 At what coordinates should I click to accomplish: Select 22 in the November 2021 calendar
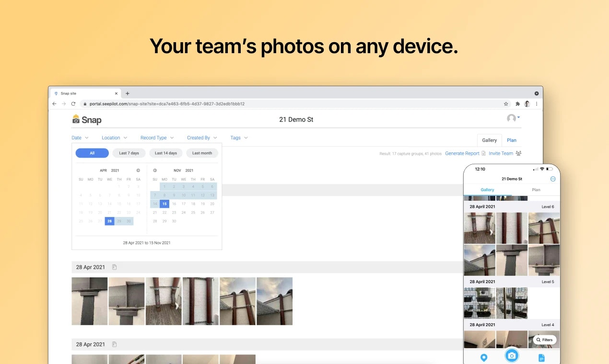point(164,212)
